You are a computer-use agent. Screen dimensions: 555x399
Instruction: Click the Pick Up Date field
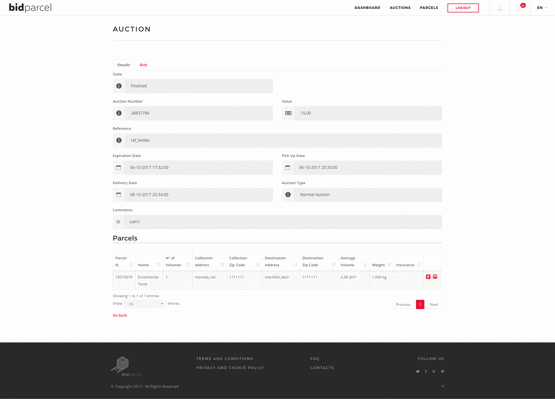point(368,167)
